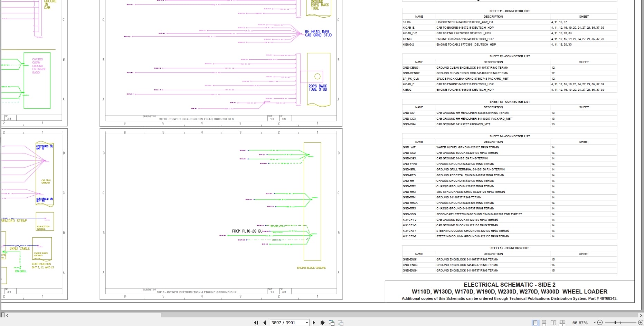Image resolution: width=644 pixels, height=326 pixels.
Task: Click the previous view icon
Action: 332,323
